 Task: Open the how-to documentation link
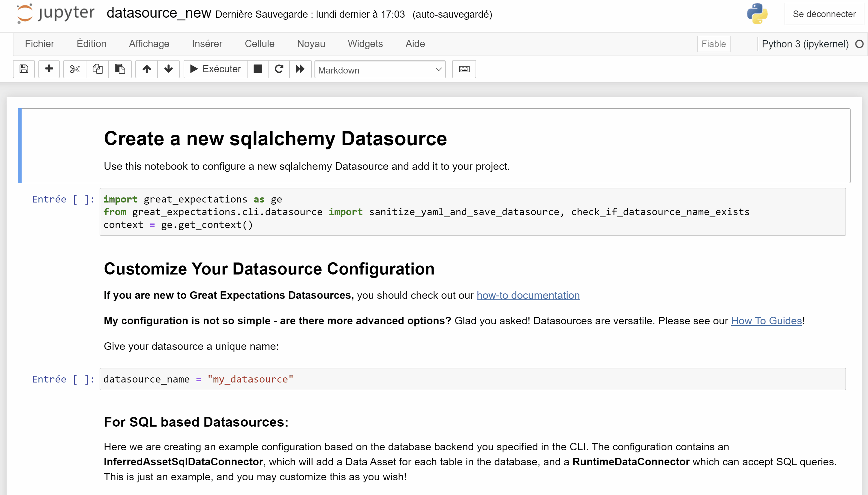pyautogui.click(x=528, y=295)
